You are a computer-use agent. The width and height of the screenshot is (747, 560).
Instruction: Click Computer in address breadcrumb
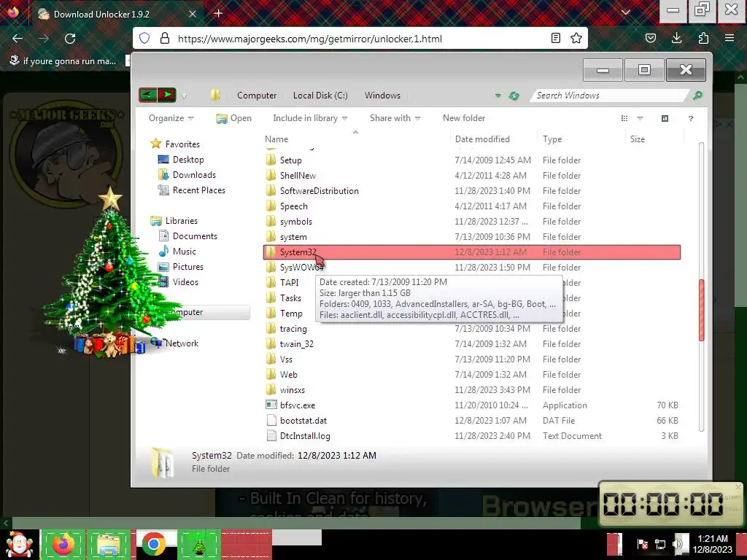coord(257,96)
